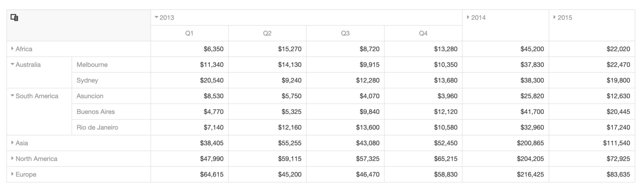Select the Sydney row header
644x190 pixels.
[87, 80]
